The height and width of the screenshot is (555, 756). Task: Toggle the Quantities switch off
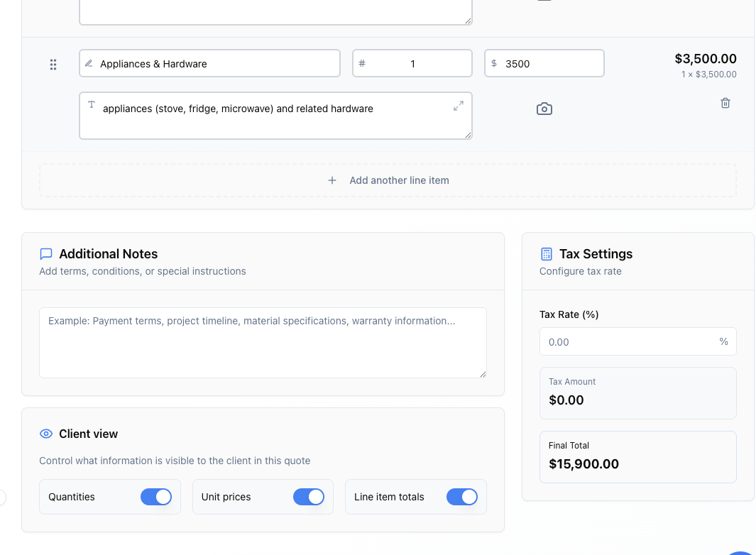tap(156, 497)
